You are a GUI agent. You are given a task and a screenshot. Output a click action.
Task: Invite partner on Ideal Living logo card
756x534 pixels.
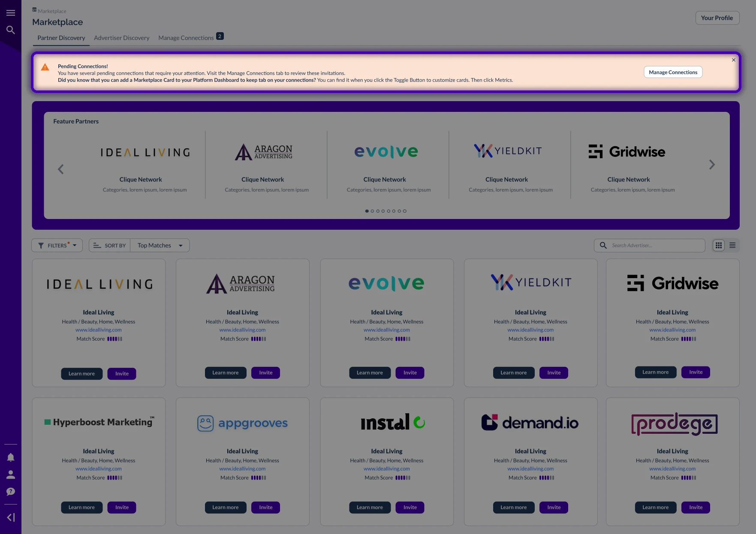[x=122, y=374]
